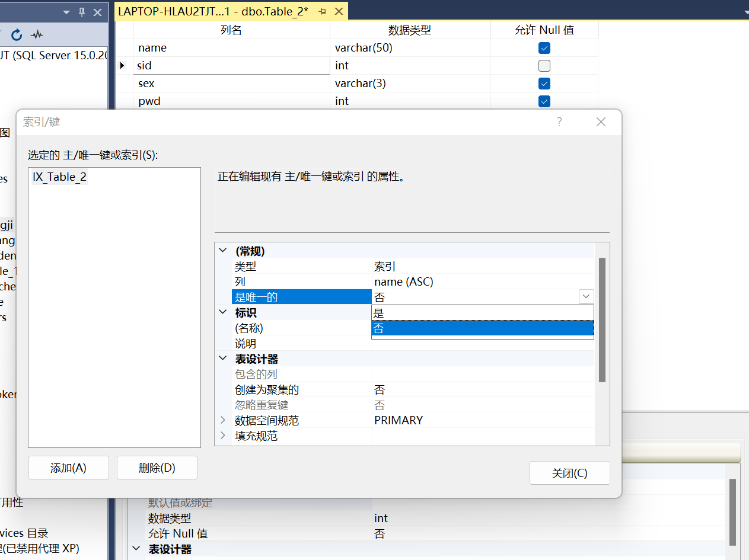
Task: Click the varchar(50) data type cell
Action: pos(410,48)
